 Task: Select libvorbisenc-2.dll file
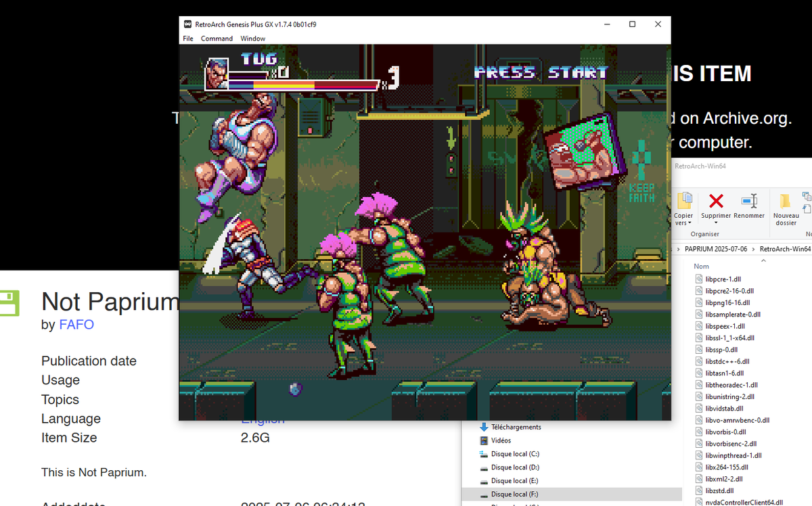tap(731, 444)
